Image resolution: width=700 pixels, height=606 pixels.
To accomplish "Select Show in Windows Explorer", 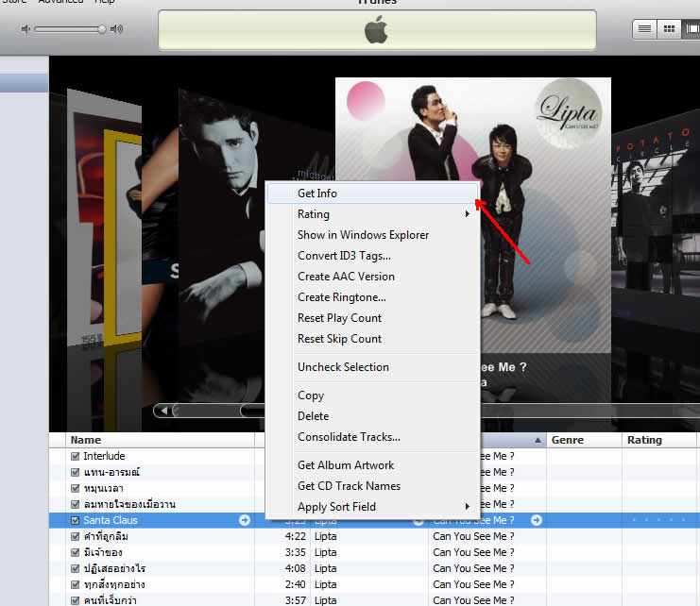I will pos(372,235).
